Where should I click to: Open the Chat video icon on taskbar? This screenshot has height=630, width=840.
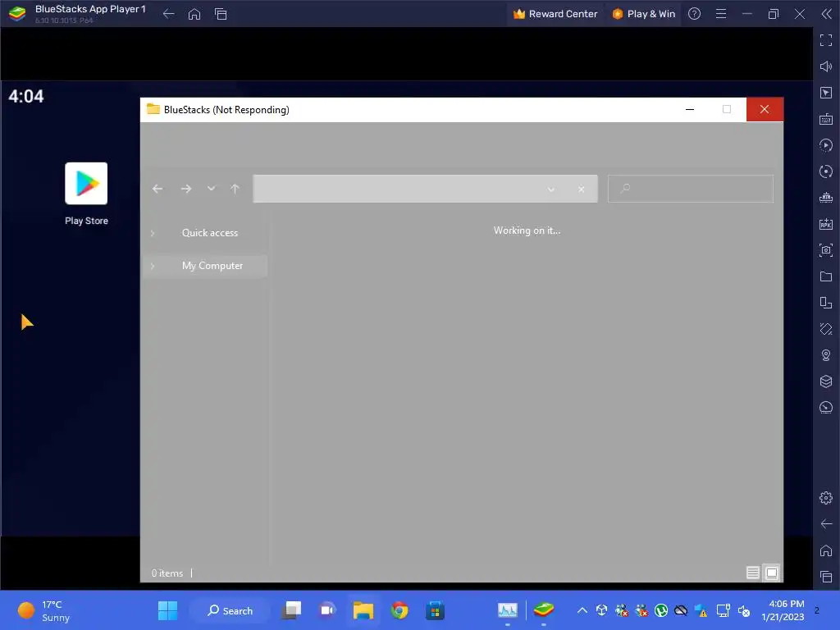(x=327, y=610)
